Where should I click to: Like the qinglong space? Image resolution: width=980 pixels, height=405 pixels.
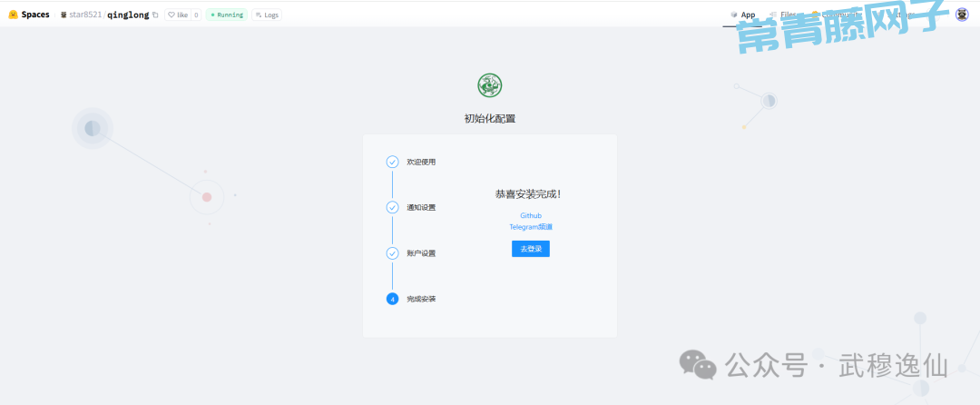[x=177, y=15]
